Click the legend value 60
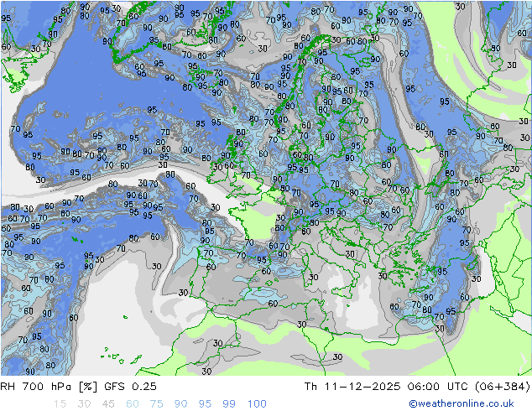Image resolution: width=532 pixels, height=411 pixels. (x=133, y=404)
